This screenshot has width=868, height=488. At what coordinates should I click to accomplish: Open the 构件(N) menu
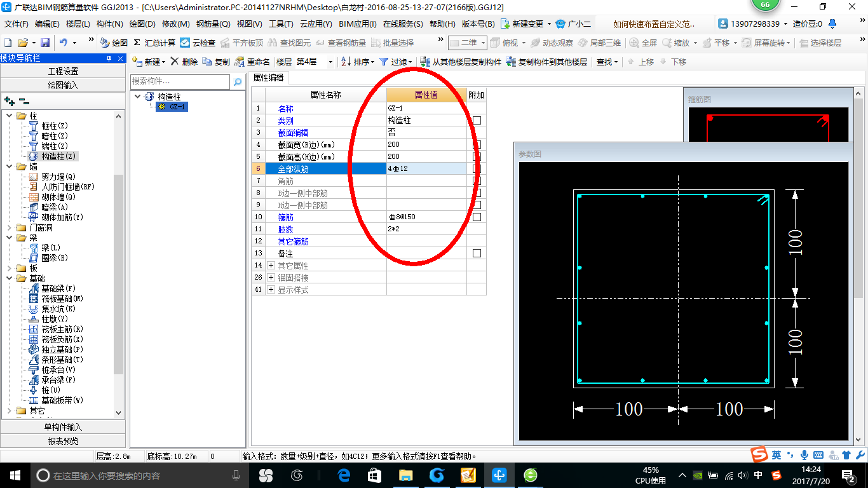(109, 24)
